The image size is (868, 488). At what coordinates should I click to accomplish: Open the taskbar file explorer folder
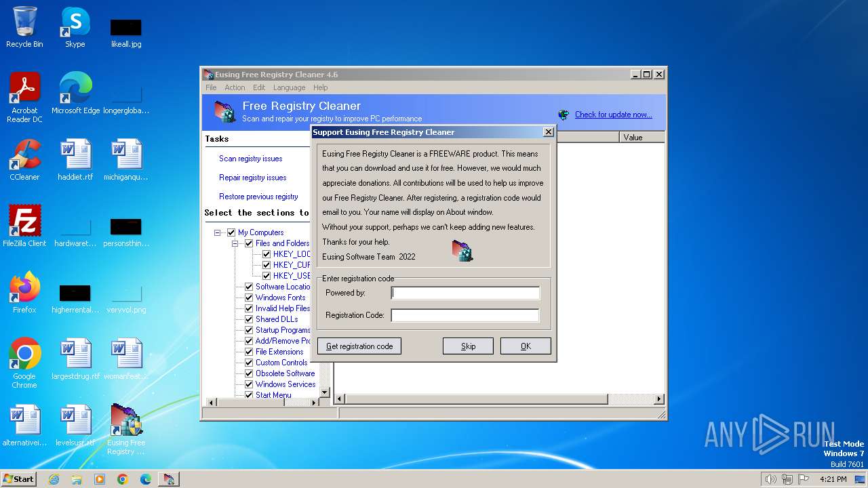(77, 479)
